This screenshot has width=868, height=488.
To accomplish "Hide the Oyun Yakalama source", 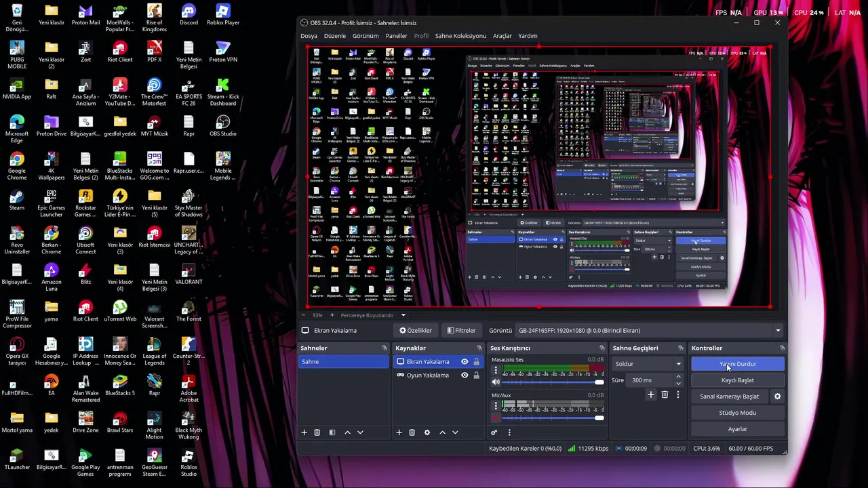I will tap(465, 375).
